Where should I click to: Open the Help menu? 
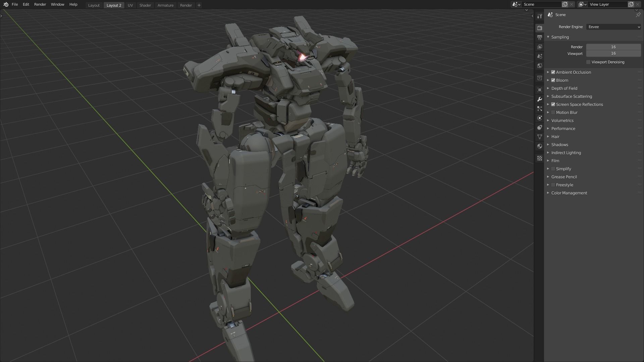(x=73, y=4)
